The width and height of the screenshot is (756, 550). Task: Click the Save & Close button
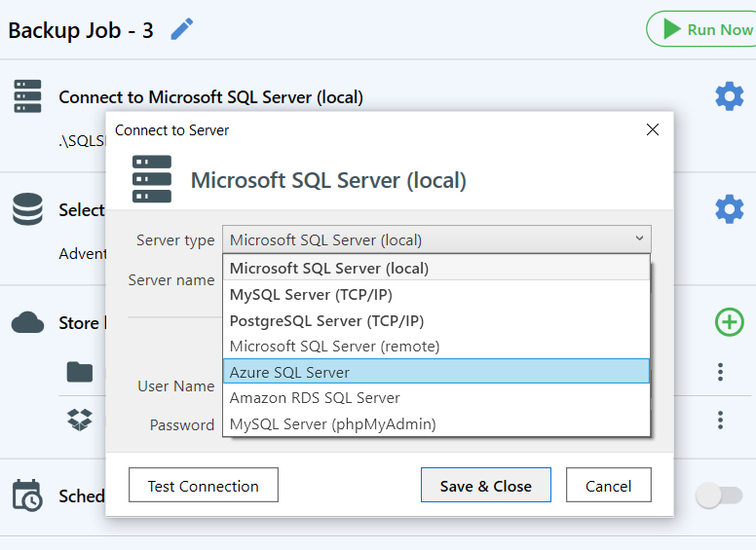coord(486,485)
